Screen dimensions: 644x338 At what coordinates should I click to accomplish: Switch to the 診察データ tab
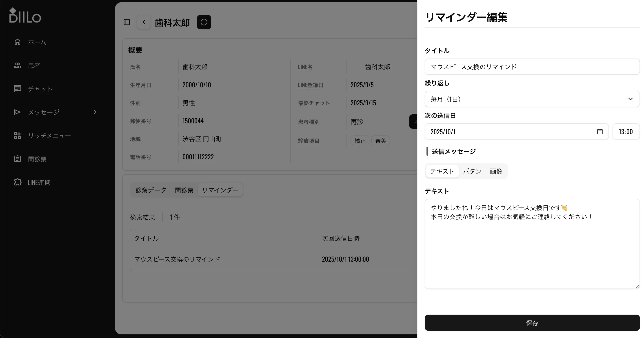click(150, 190)
